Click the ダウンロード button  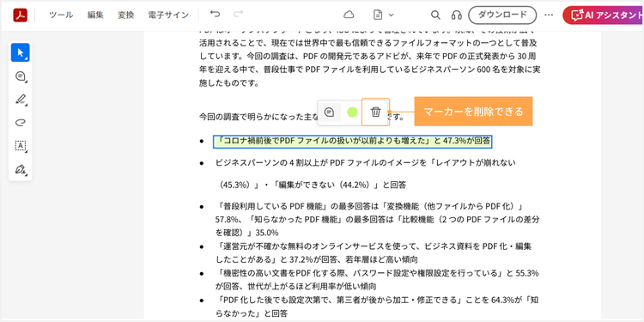502,15
